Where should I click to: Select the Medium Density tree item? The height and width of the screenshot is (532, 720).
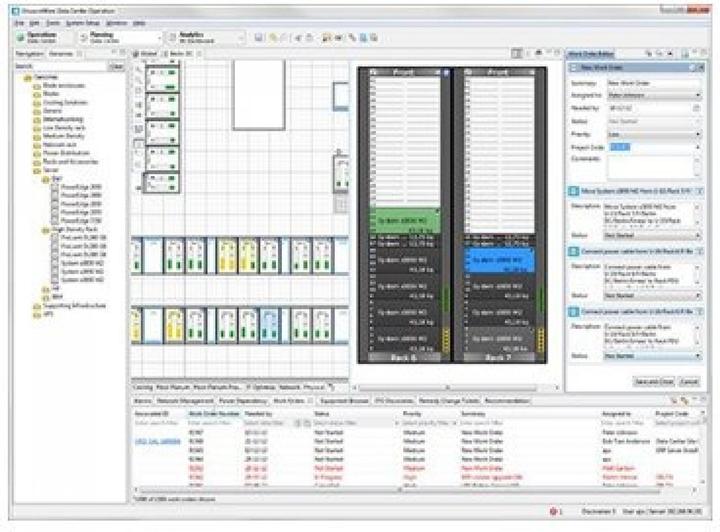63,136
